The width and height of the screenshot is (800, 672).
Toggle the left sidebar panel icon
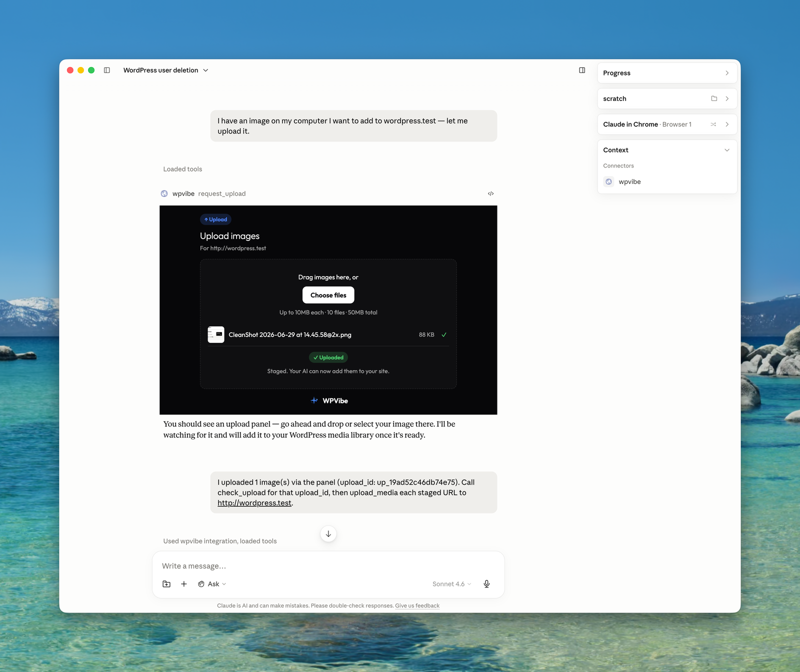pyautogui.click(x=106, y=70)
